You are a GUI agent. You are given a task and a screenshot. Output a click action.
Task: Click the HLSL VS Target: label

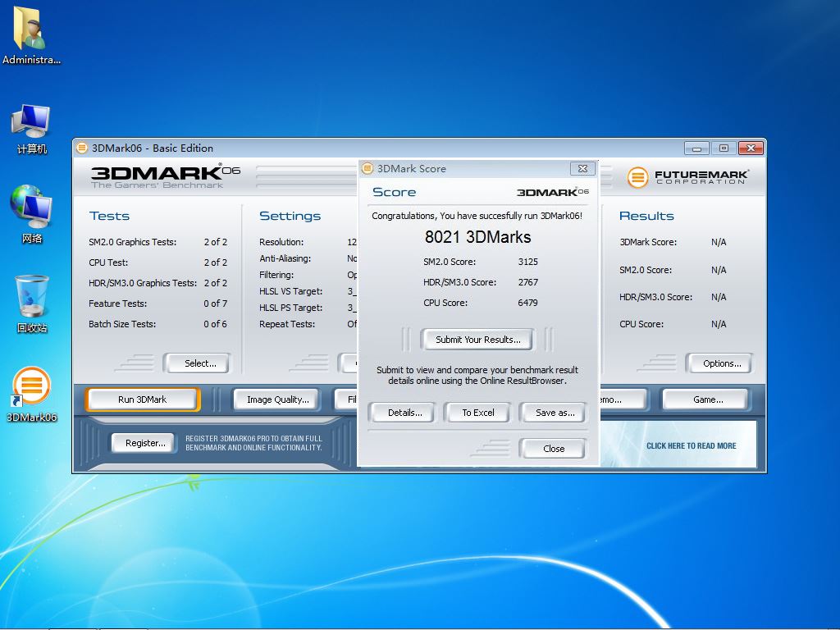(x=291, y=291)
